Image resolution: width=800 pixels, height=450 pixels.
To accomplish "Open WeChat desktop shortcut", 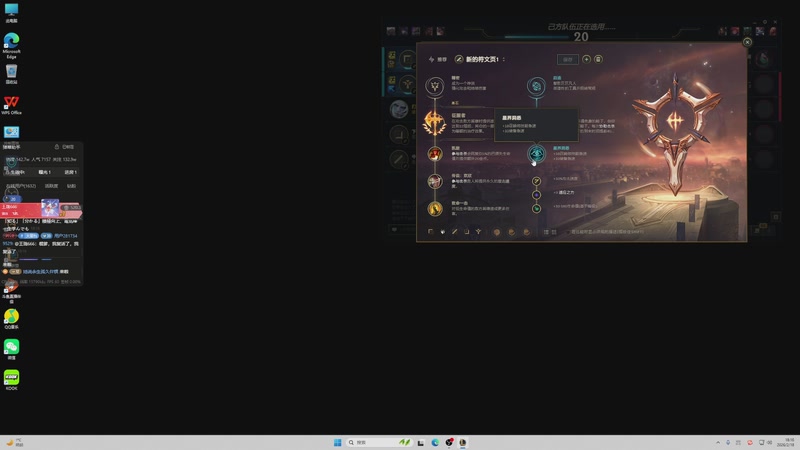I will point(11,350).
